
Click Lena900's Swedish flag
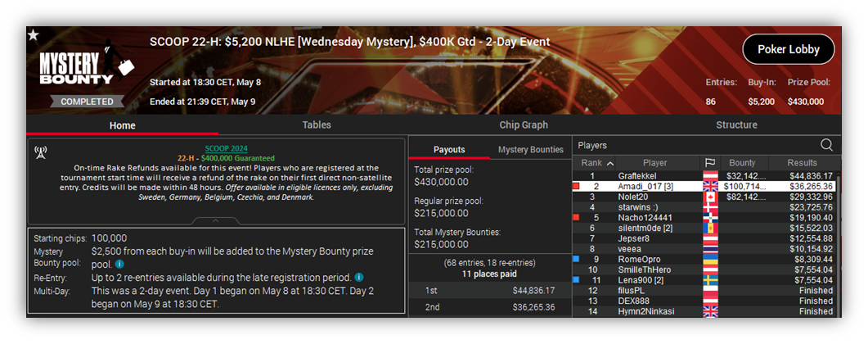pyautogui.click(x=709, y=280)
